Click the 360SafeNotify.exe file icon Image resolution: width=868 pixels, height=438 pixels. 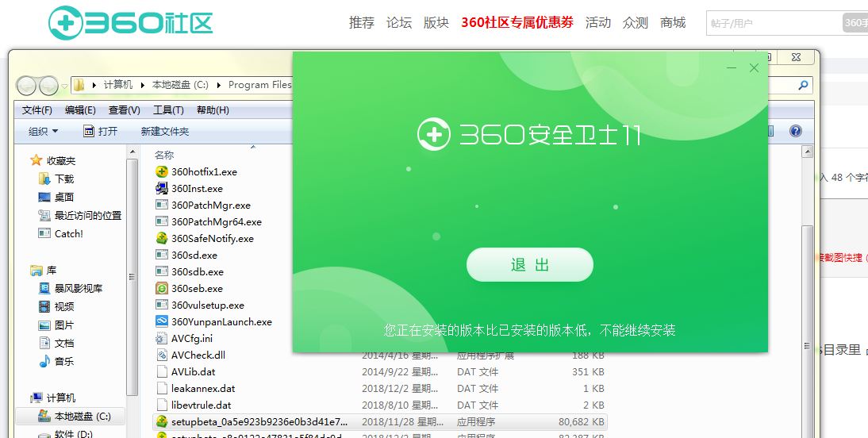(162, 238)
